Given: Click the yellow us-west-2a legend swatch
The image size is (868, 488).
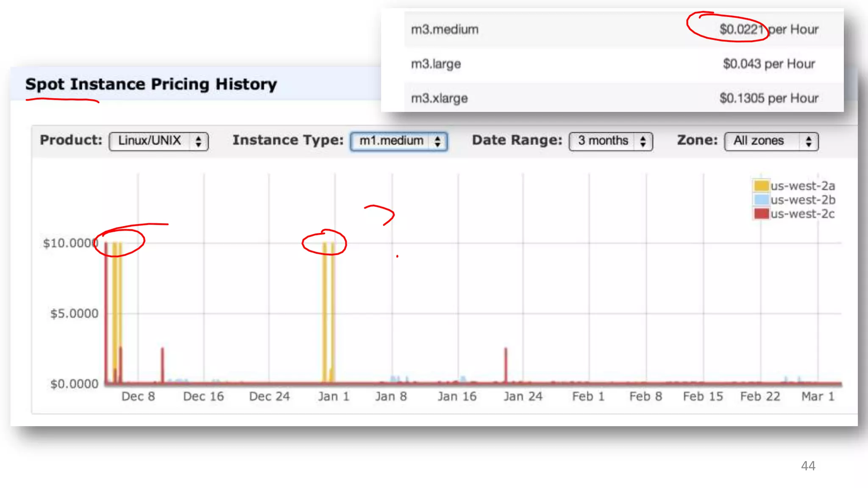Looking at the screenshot, I should tap(761, 186).
